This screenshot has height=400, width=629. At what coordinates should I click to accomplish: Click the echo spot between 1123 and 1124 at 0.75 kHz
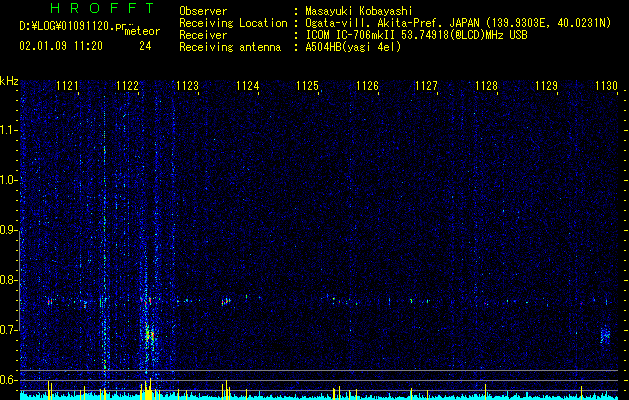click(226, 301)
